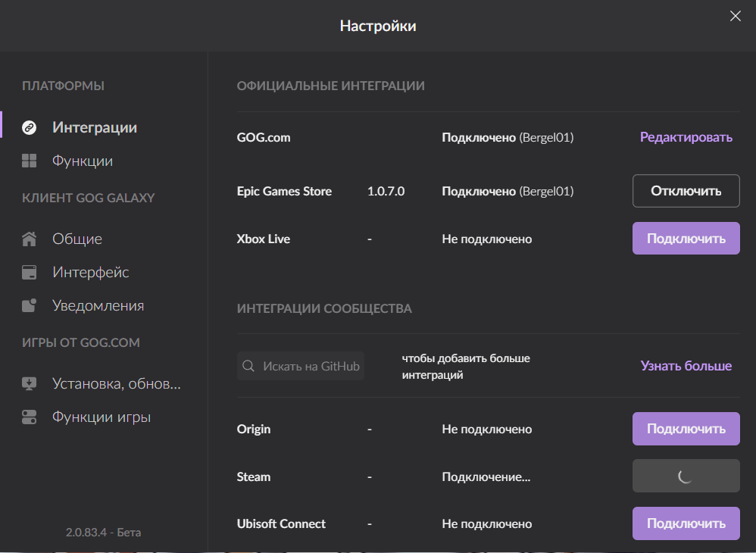Click Ubisoft Connect status Не подключено
Image resolution: width=756 pixels, height=553 pixels.
pyautogui.click(x=487, y=523)
